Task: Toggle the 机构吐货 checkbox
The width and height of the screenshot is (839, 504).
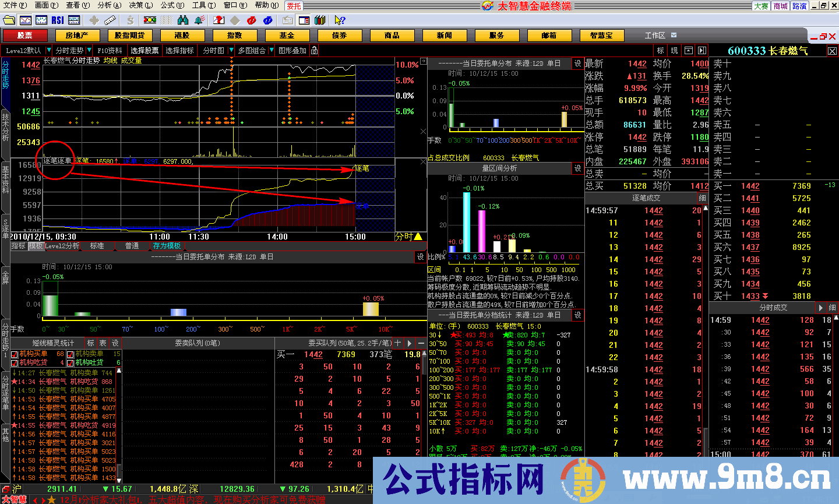Action: pos(70,362)
